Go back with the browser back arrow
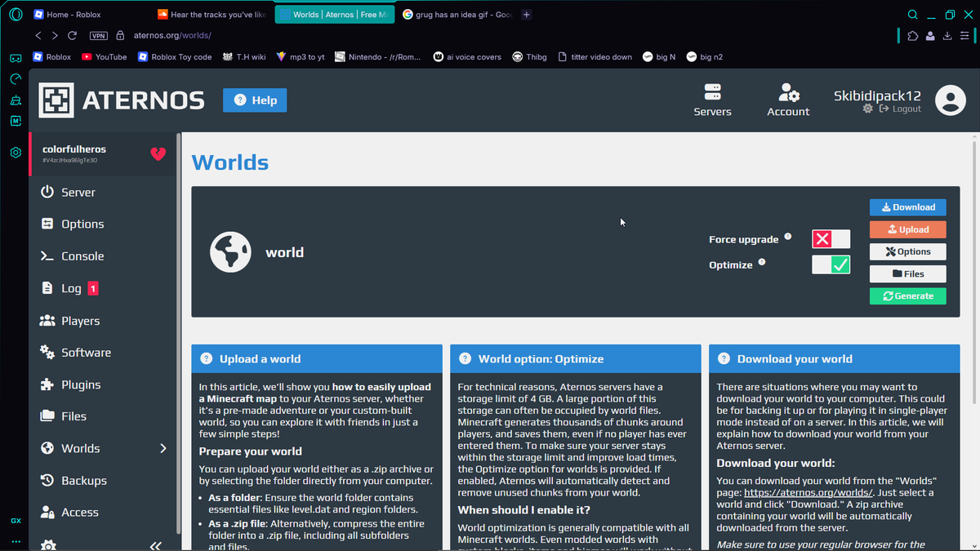Screen dimensions: 980x551 [38, 35]
